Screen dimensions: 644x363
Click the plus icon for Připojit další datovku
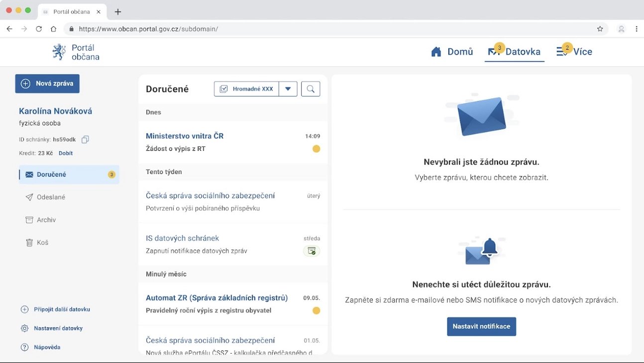[24, 309]
